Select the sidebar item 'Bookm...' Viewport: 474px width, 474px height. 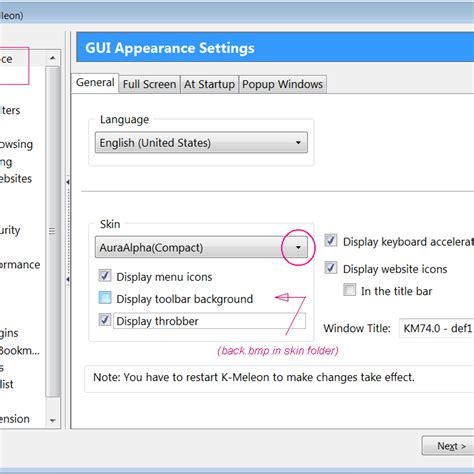pos(20,350)
